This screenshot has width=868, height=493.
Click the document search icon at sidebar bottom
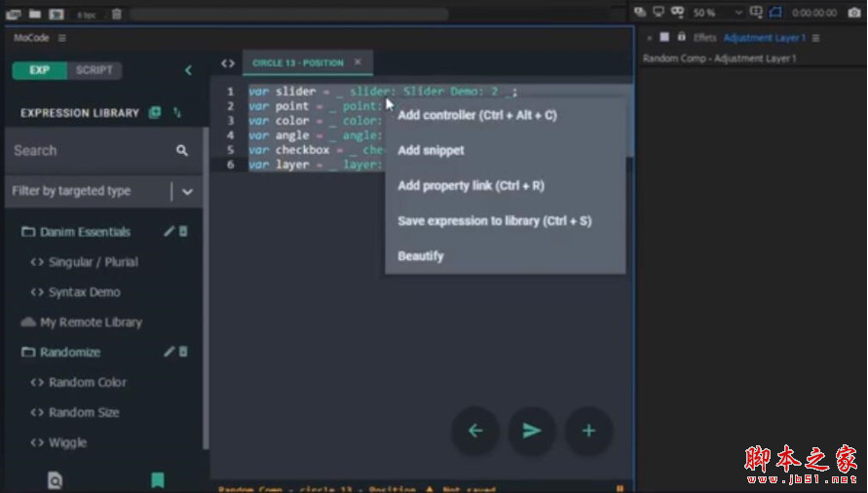pyautogui.click(x=55, y=479)
